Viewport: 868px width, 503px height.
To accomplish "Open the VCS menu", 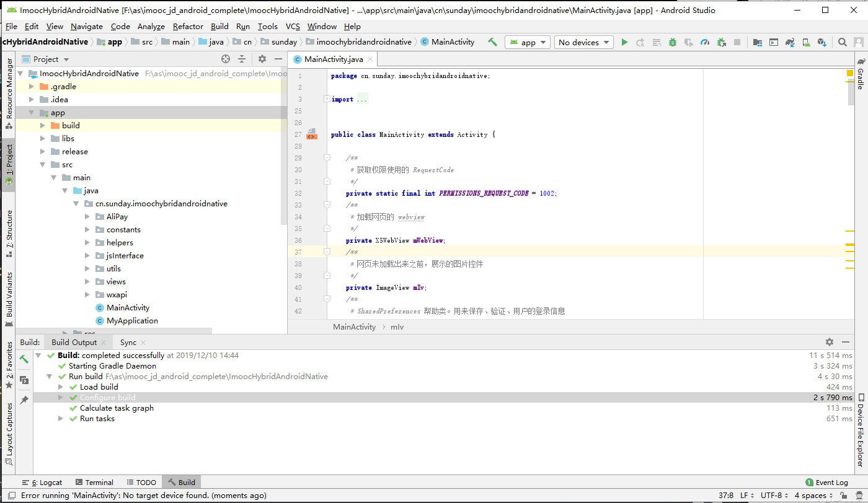I will [x=293, y=26].
